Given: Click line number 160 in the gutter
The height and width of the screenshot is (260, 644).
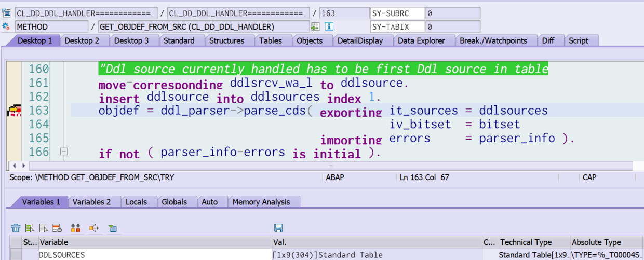Looking at the screenshot, I should click(39, 69).
